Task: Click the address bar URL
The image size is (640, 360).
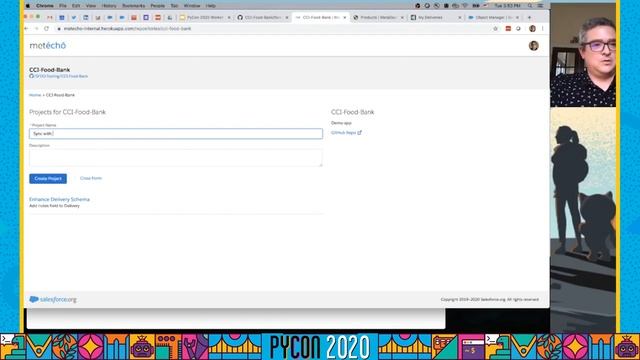Action: (127, 29)
